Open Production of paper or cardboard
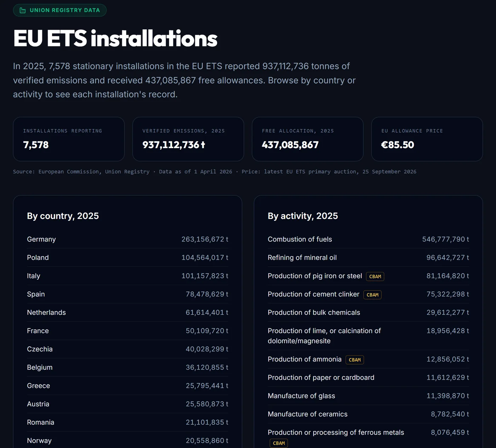This screenshot has width=496, height=448. [368, 377]
